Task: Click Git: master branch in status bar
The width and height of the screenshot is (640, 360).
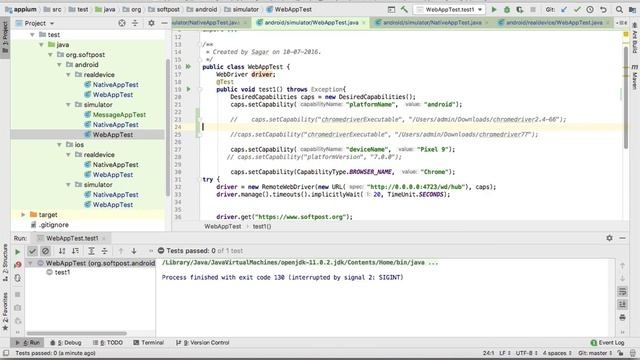Action: pyautogui.click(x=595, y=353)
